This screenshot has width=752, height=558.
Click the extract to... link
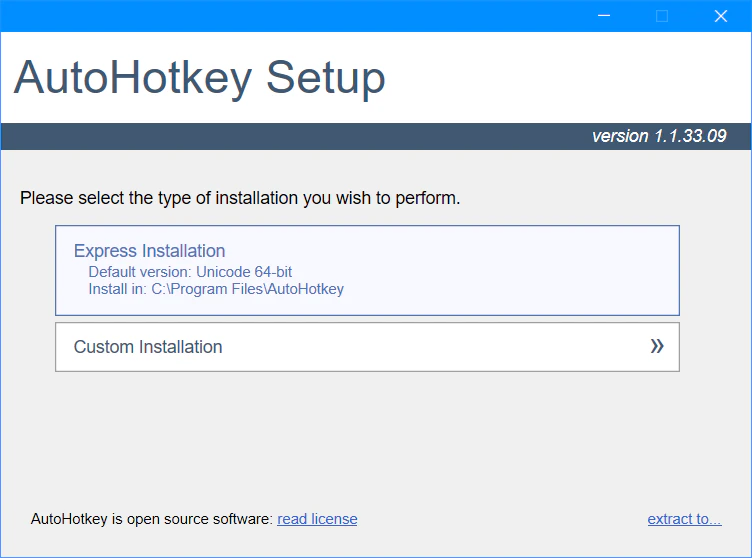tap(684, 519)
